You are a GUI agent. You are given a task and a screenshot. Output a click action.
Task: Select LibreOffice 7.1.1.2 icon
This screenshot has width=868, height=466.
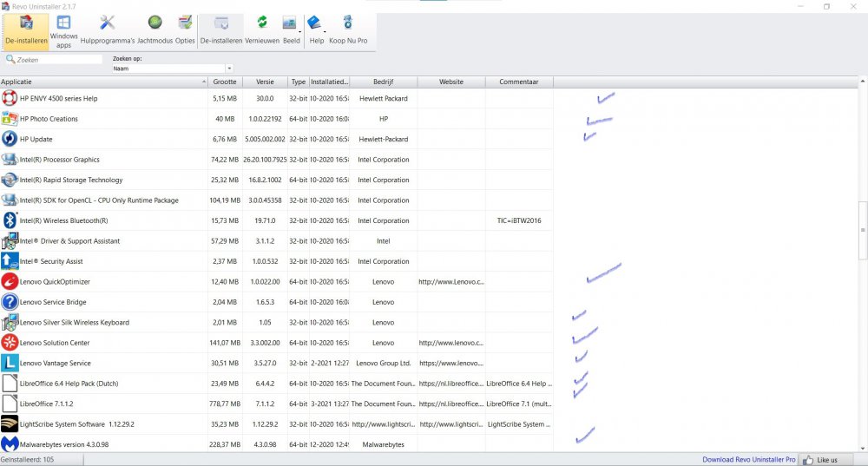[x=10, y=404]
